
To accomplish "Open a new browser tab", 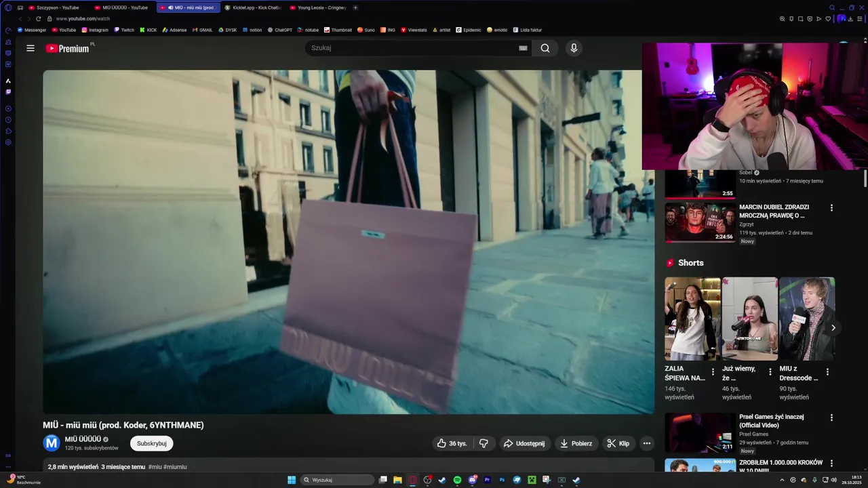I will click(x=355, y=7).
